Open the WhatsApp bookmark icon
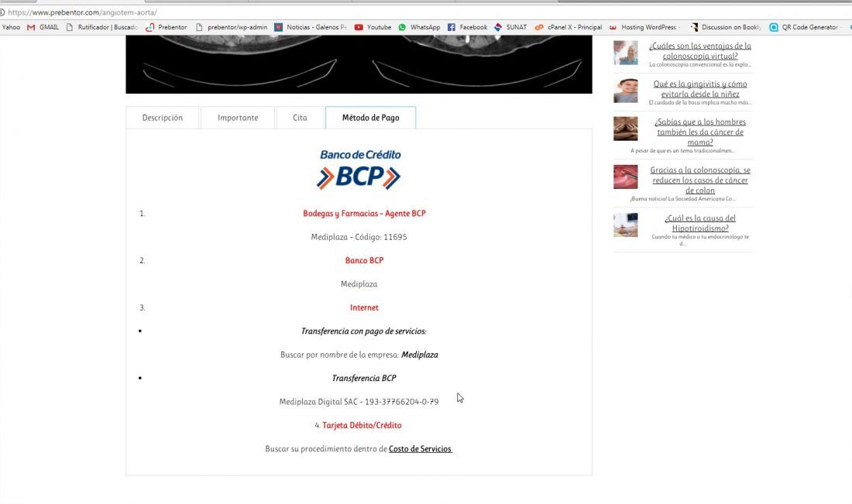The height and width of the screenshot is (504, 852). tap(402, 27)
